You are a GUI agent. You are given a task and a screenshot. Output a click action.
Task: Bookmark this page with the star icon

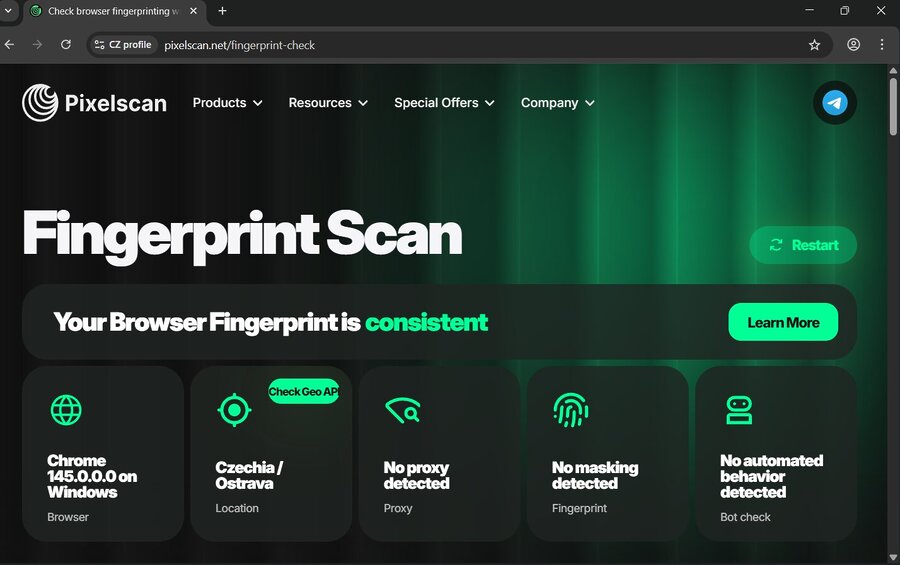click(x=814, y=45)
